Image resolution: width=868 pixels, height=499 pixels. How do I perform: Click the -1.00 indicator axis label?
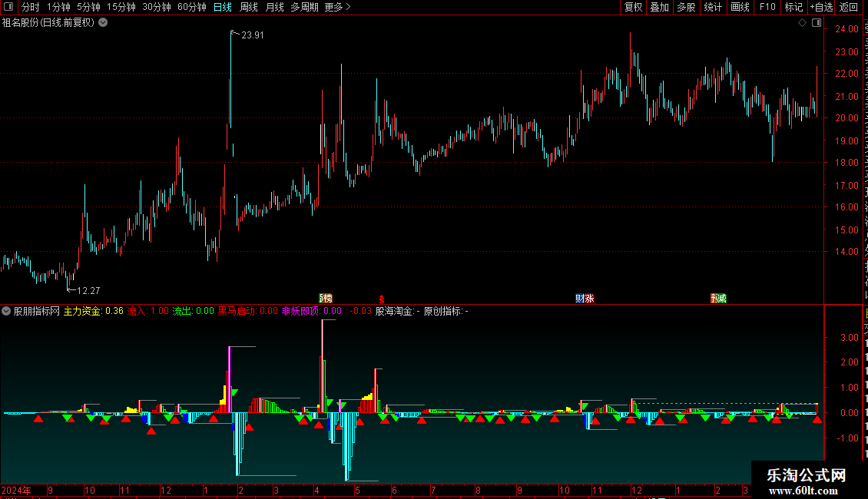847,438
